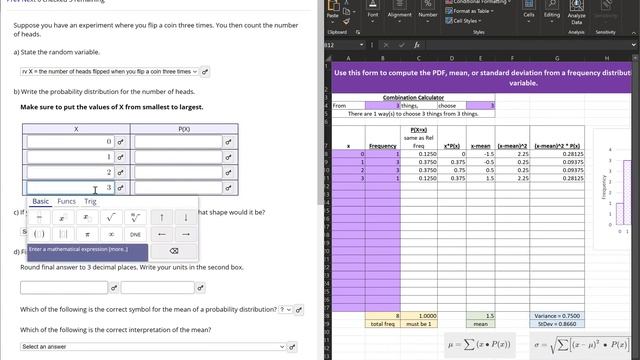
Task: Click the DNE key on the keypad
Action: click(x=135, y=234)
